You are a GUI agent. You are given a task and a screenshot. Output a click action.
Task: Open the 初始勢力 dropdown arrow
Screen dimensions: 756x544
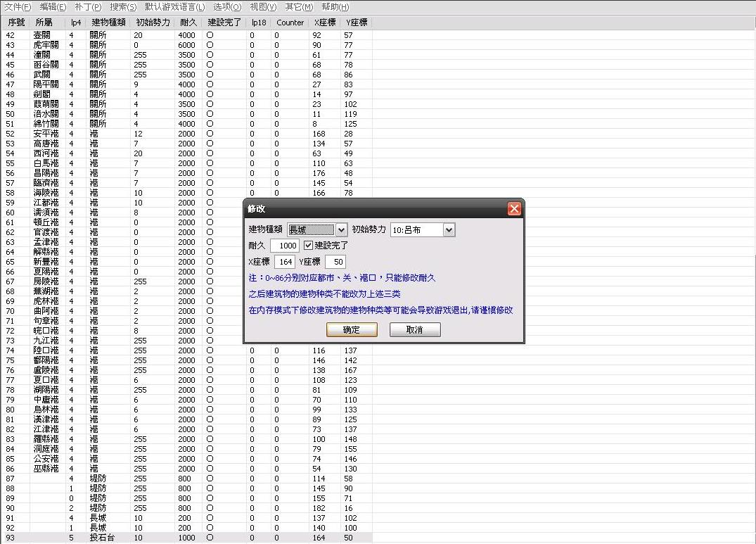[x=449, y=230]
